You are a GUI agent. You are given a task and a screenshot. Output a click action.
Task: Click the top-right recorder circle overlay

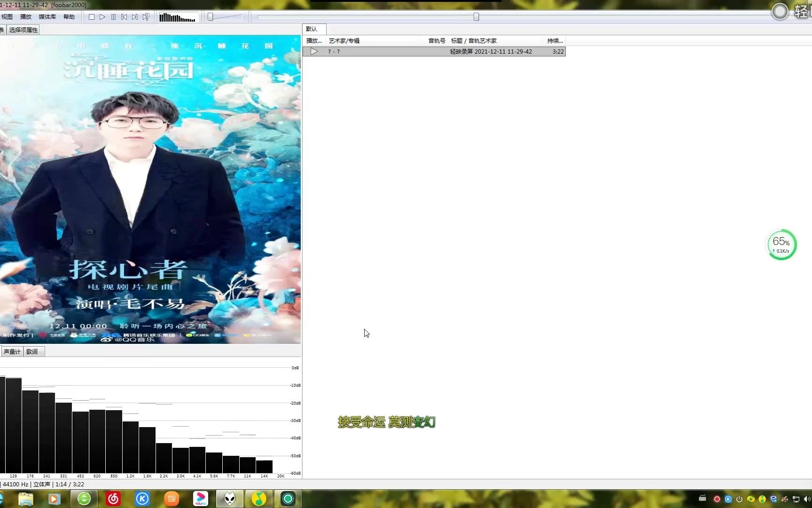[780, 11]
